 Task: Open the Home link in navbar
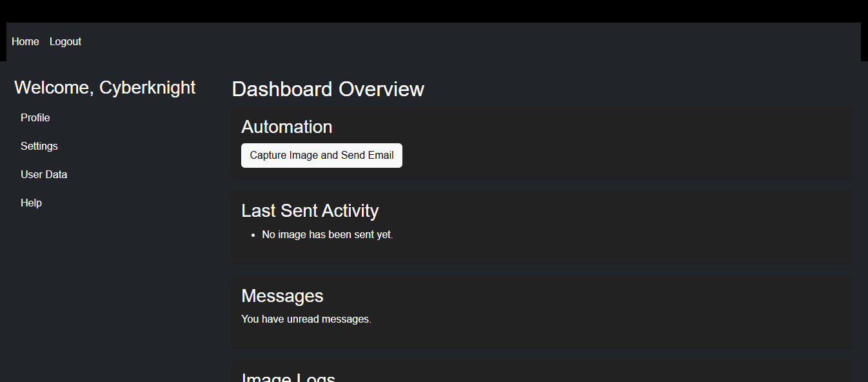pyautogui.click(x=25, y=41)
